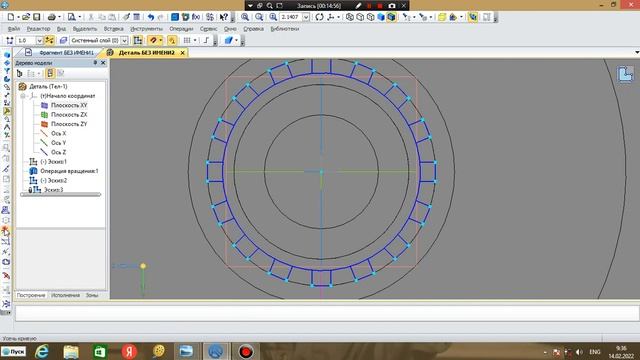Toggle rounding icon next to scale box
The image size is (640, 360).
tap(49, 40)
